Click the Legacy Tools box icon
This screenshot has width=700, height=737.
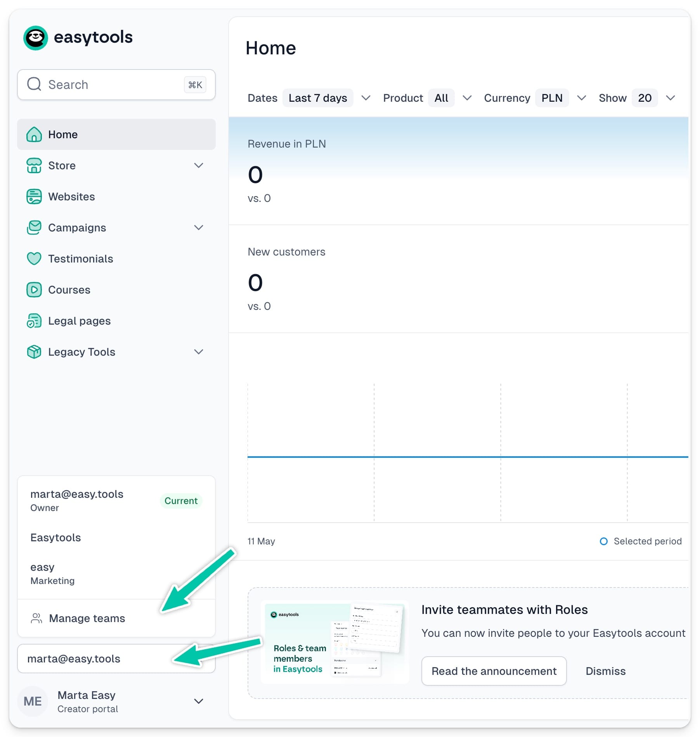pos(34,352)
